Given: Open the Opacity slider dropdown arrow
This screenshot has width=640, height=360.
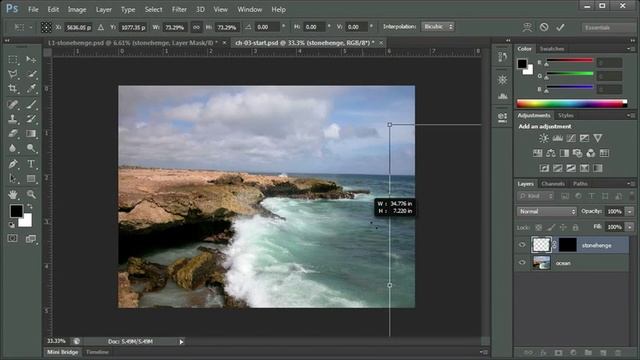Looking at the screenshot, I should click(630, 211).
